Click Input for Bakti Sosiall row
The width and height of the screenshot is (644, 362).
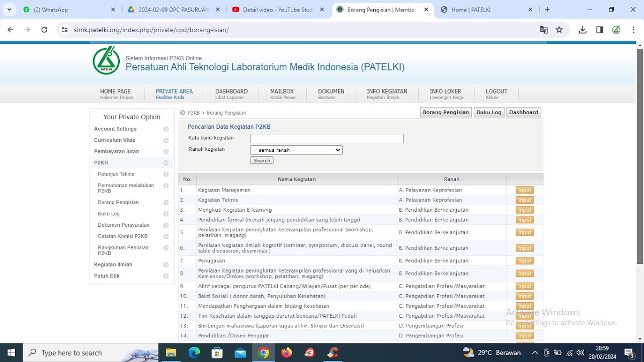click(x=525, y=297)
